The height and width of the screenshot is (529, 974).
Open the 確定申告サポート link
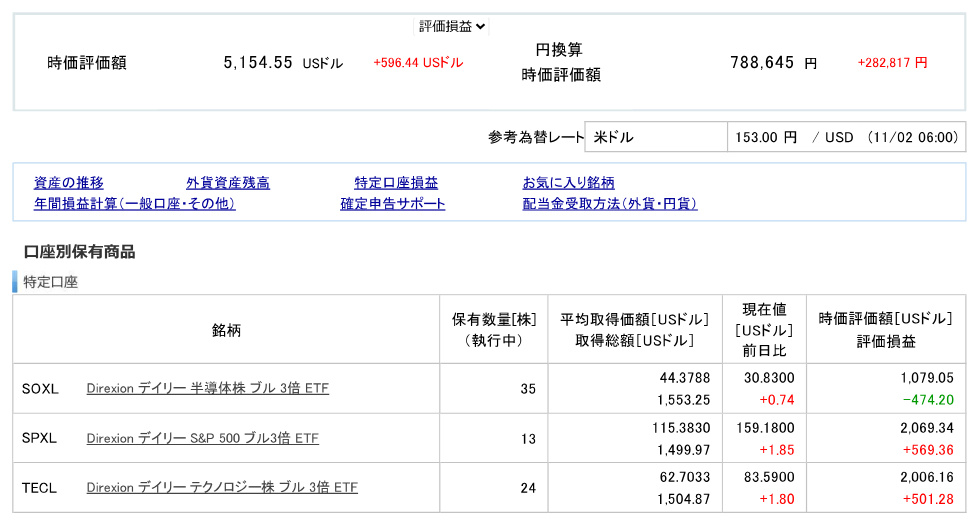393,204
